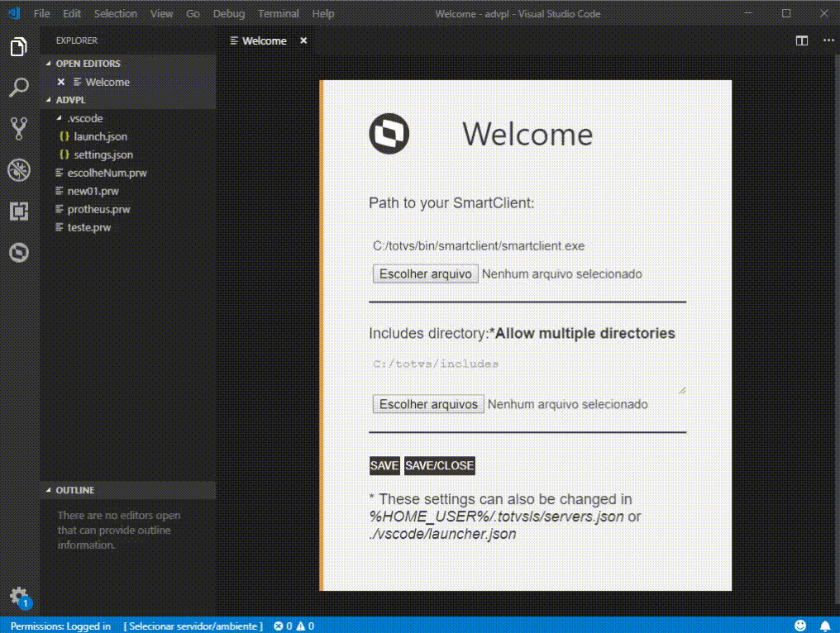
Task: Open the Explorer view in the activity bar
Action: (x=19, y=47)
